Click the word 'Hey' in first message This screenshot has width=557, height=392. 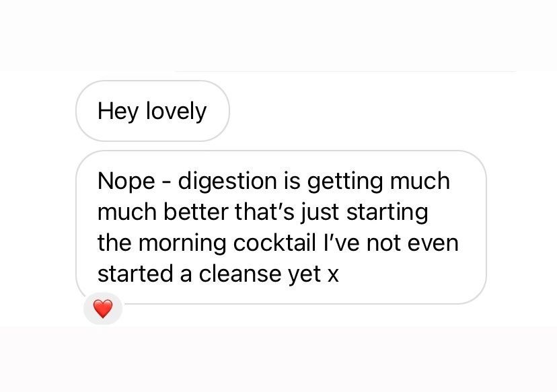coord(118,112)
